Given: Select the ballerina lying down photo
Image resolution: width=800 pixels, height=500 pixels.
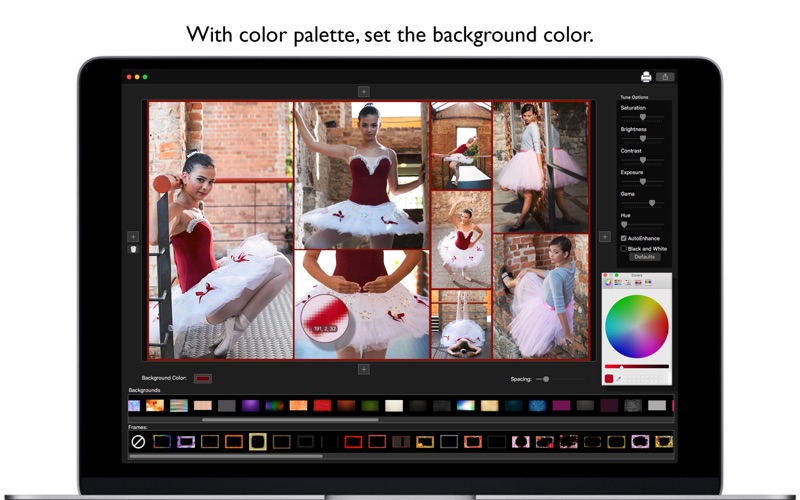Looking at the screenshot, I should coord(461,324).
